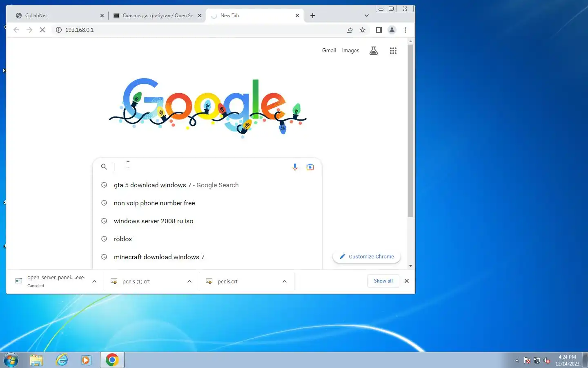Open the Images link
588x368 pixels.
[351, 50]
